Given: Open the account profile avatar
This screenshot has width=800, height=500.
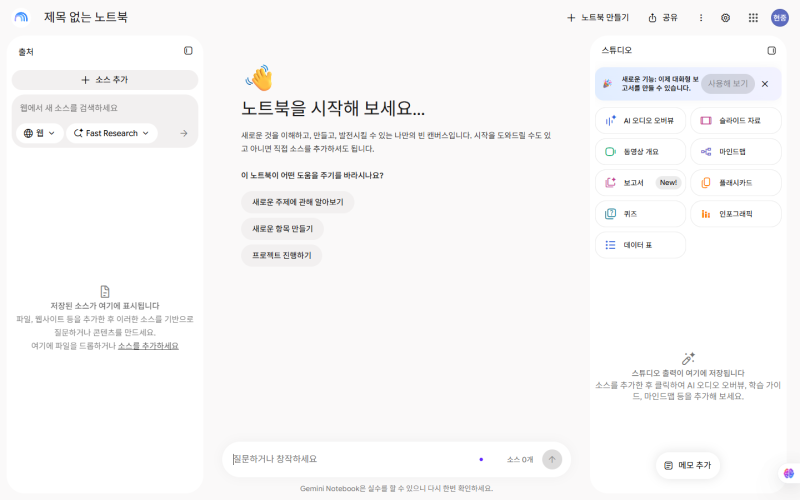Looking at the screenshot, I should click(780, 18).
